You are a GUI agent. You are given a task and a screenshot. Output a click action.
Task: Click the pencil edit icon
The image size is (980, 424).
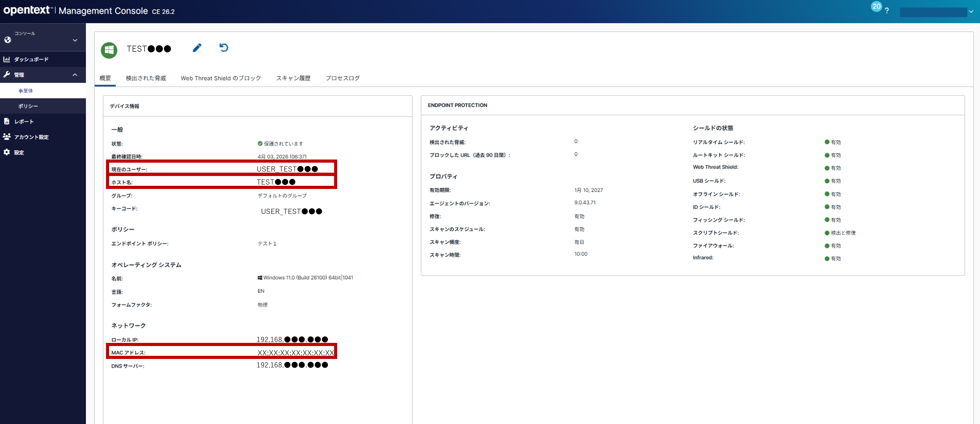tap(197, 48)
